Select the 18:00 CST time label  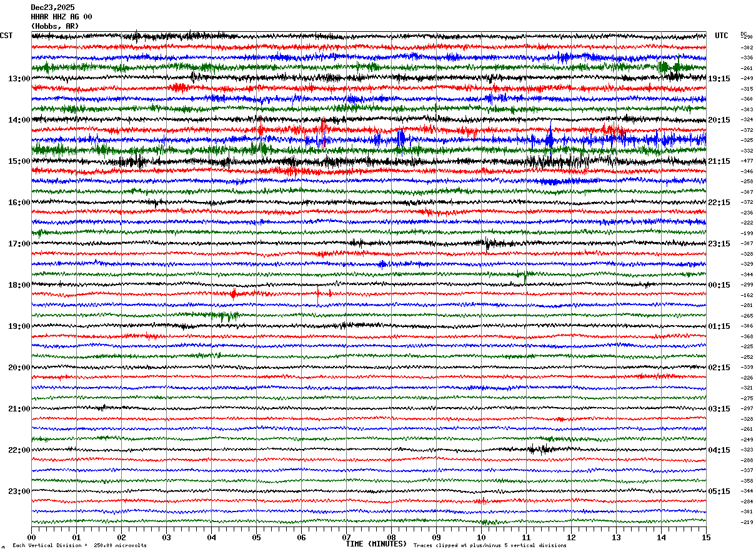coord(19,285)
